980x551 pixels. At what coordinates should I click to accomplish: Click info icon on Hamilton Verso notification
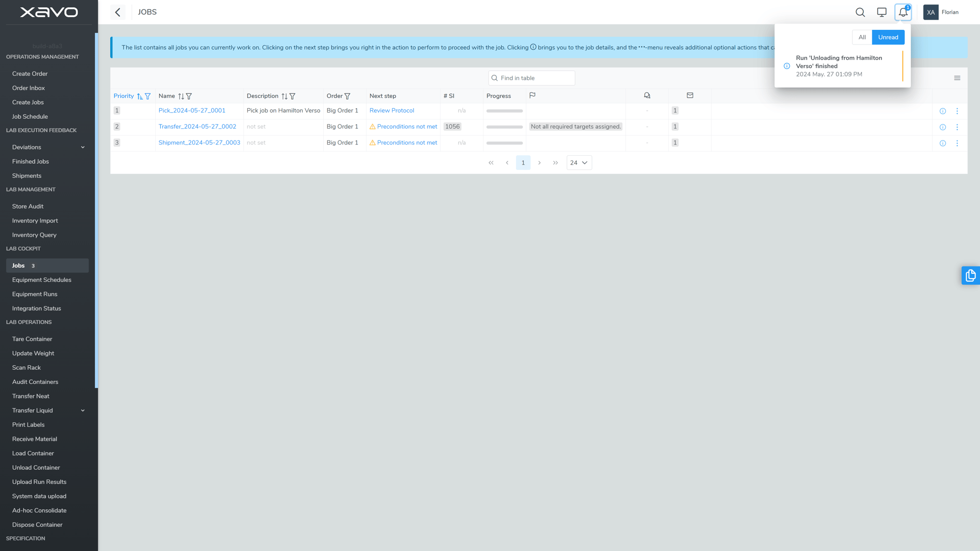pos(786,66)
